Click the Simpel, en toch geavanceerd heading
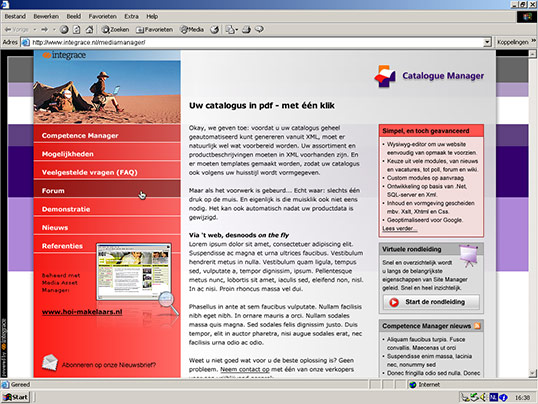538x404 pixels. coord(426,131)
